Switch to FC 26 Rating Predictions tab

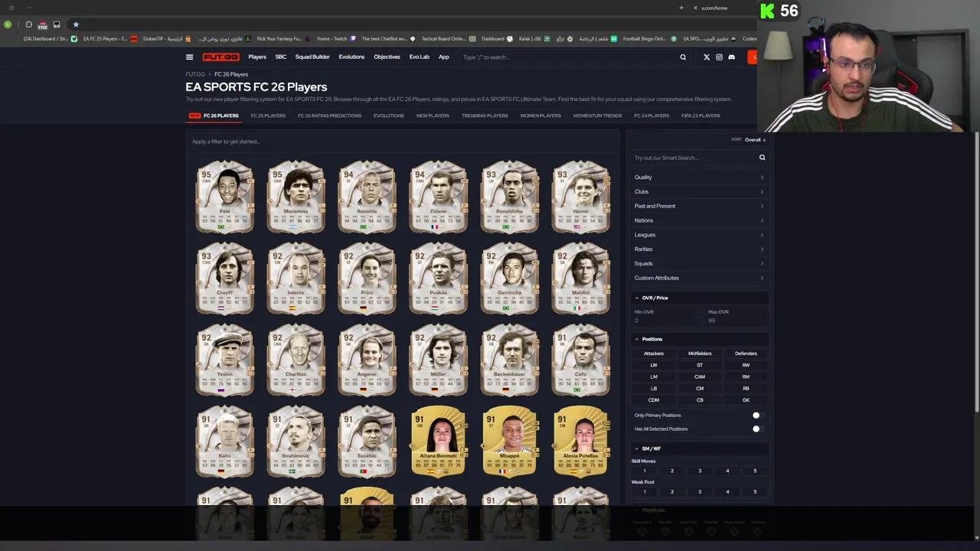click(329, 116)
